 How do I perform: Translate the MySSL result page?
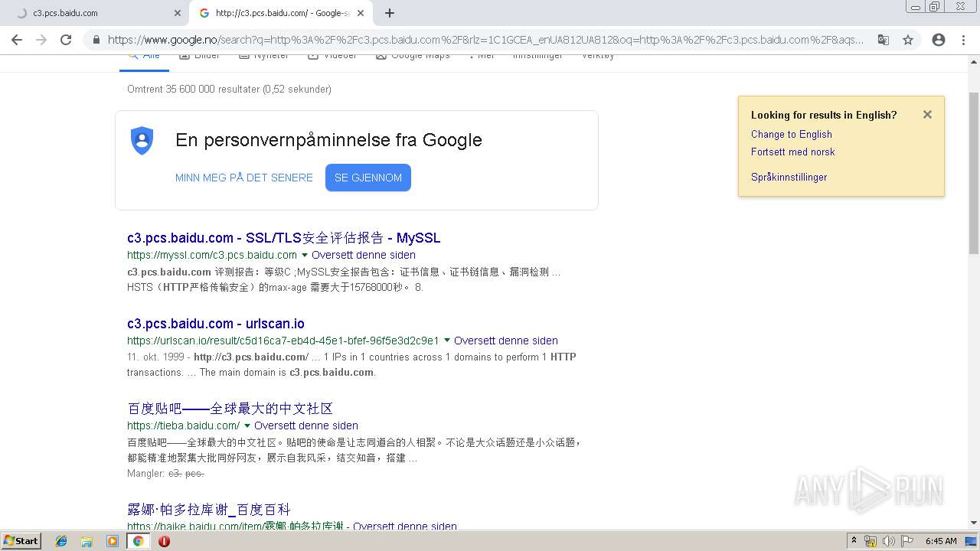click(364, 255)
